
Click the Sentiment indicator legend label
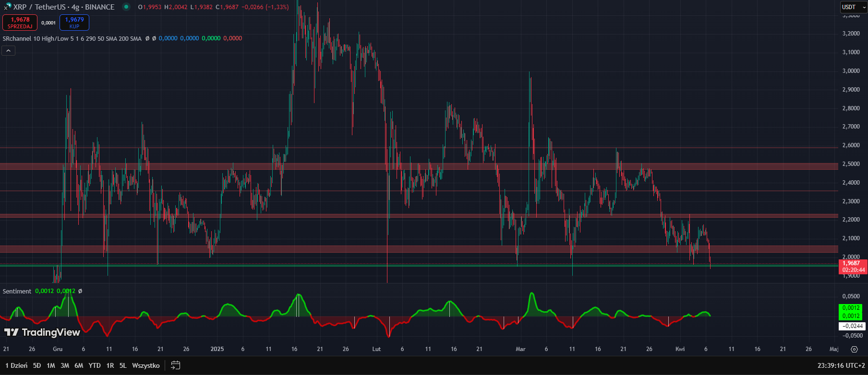coord(17,291)
